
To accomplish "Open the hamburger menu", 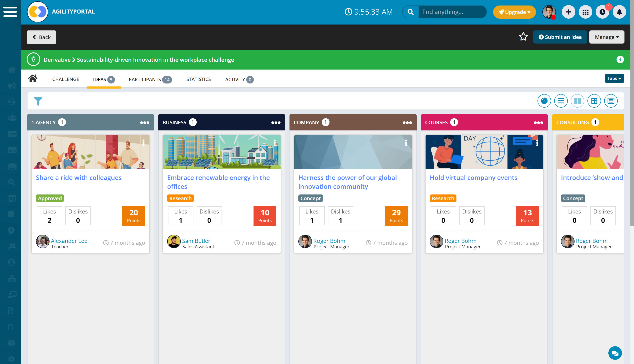I will 10,12.
